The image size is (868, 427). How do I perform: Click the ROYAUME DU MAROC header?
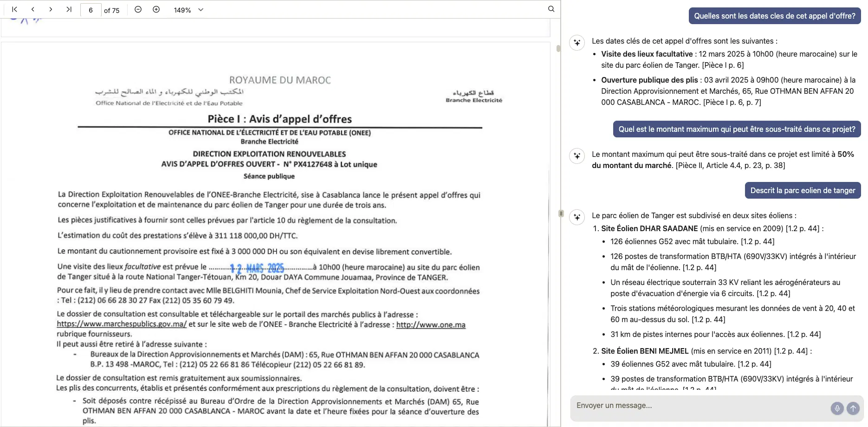pyautogui.click(x=280, y=80)
